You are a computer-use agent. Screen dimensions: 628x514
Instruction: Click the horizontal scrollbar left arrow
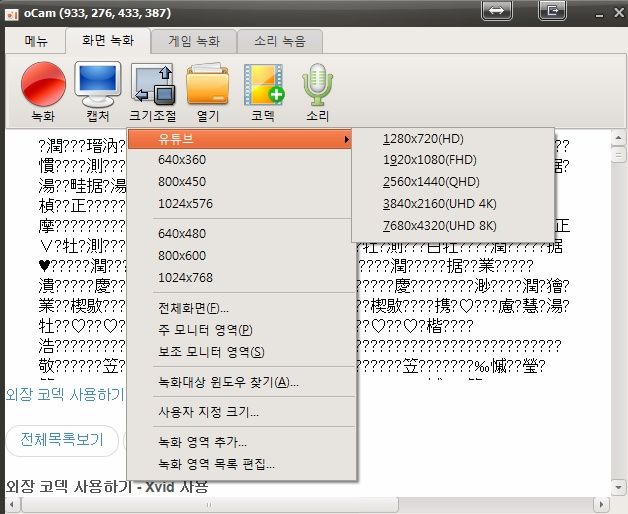click(12, 505)
